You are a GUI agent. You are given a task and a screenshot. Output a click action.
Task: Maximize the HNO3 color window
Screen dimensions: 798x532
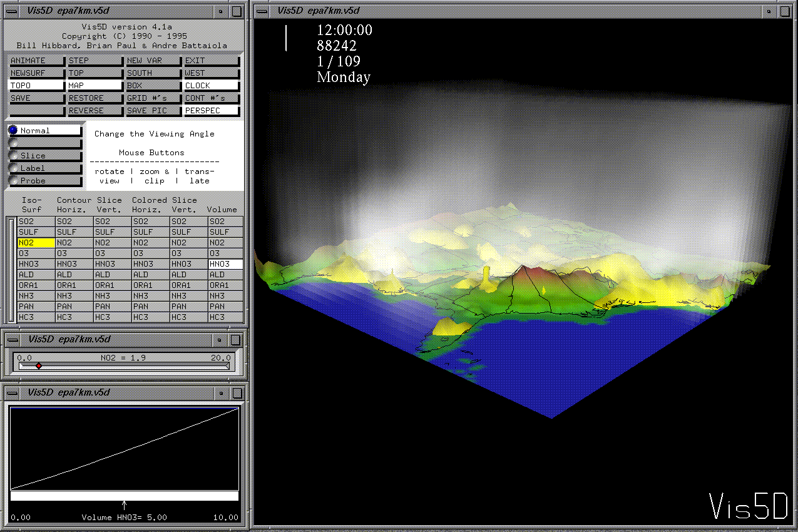pyautogui.click(x=236, y=393)
